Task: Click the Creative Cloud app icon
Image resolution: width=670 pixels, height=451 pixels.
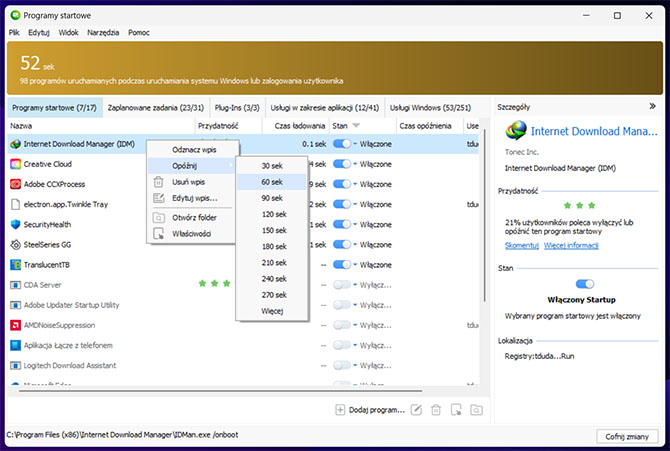Action: [x=15, y=164]
